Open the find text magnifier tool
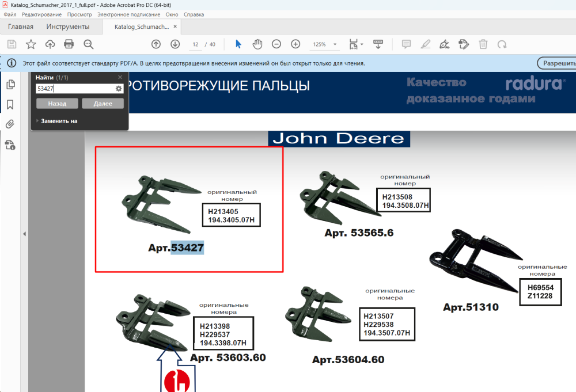Screen dimensions: 576x392 (88, 44)
